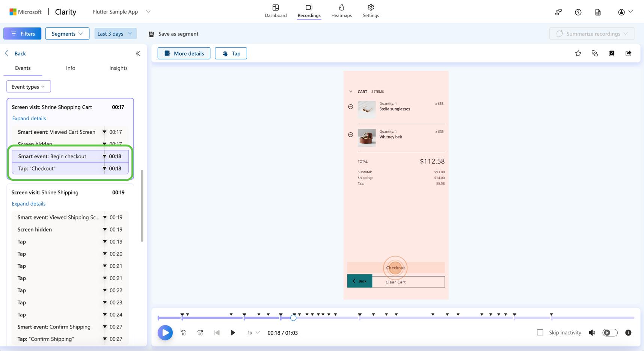Switch to the Recordings tab

pos(309,11)
